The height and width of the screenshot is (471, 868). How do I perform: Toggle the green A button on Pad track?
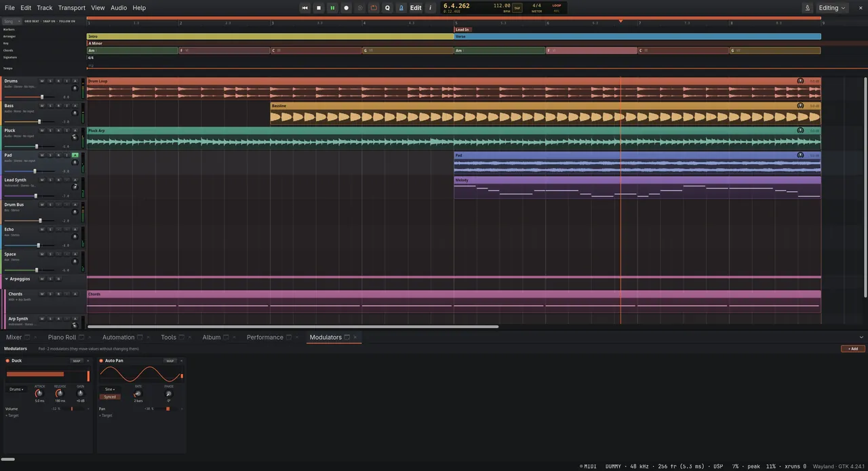75,155
